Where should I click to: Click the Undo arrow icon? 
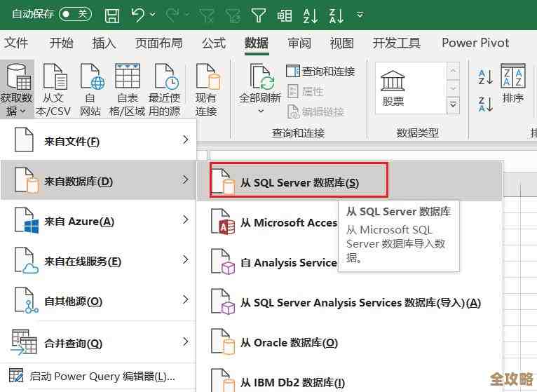coord(137,15)
